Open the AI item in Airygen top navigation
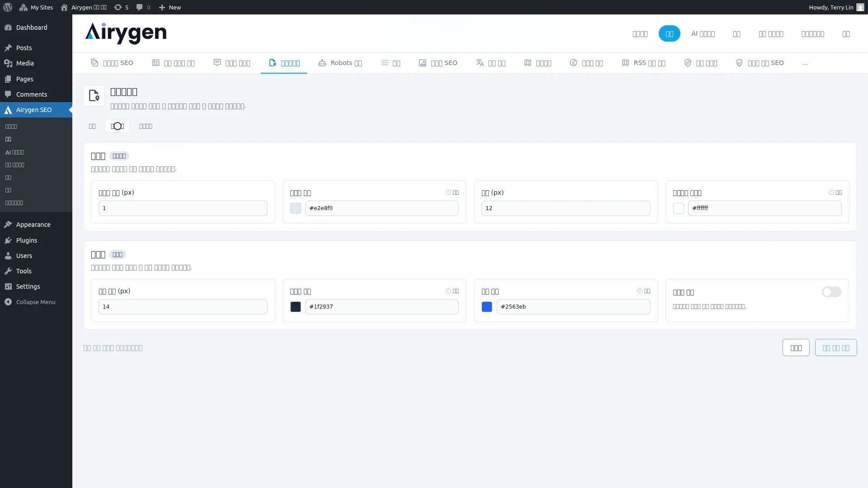 point(703,33)
